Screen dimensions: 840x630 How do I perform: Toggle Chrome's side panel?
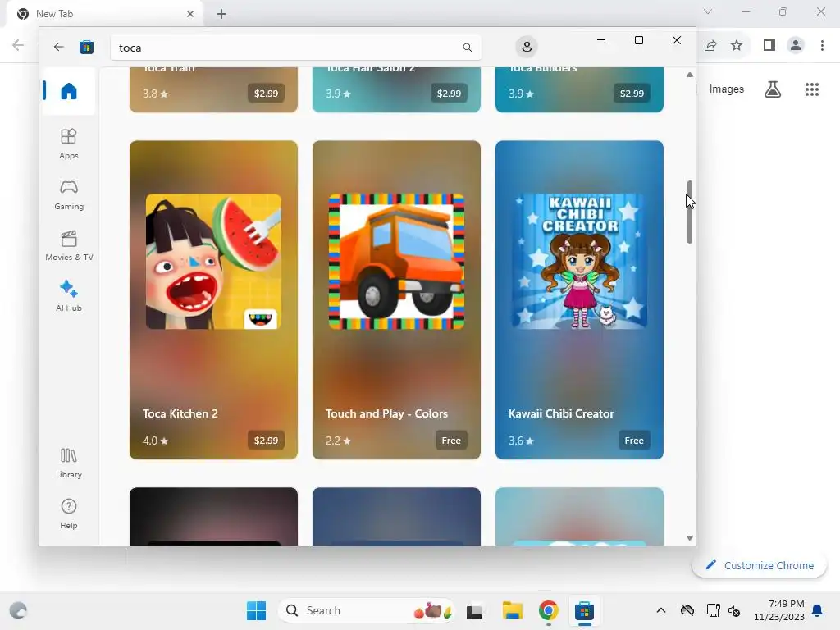coord(769,46)
